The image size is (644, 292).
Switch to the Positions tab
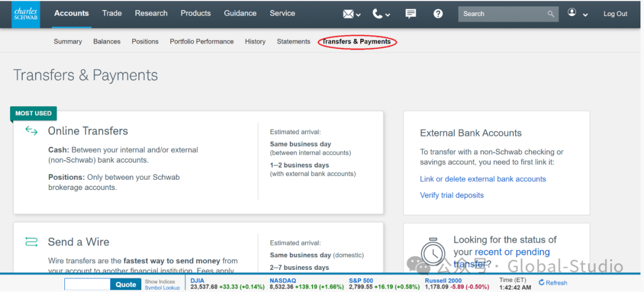145,42
